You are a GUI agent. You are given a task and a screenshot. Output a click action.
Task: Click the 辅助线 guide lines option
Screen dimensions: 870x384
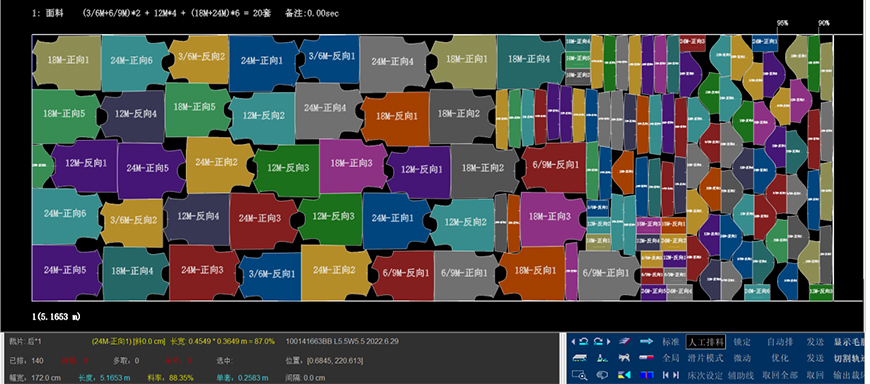[x=741, y=375]
